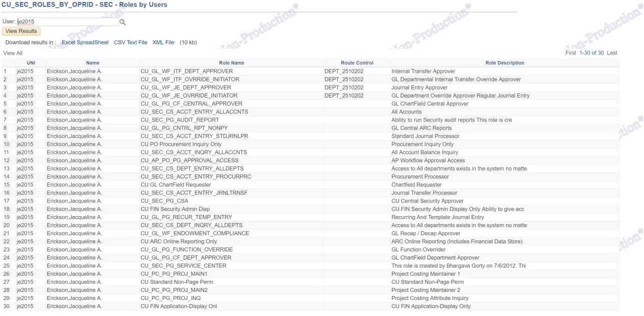Focus the User input field

point(67,21)
